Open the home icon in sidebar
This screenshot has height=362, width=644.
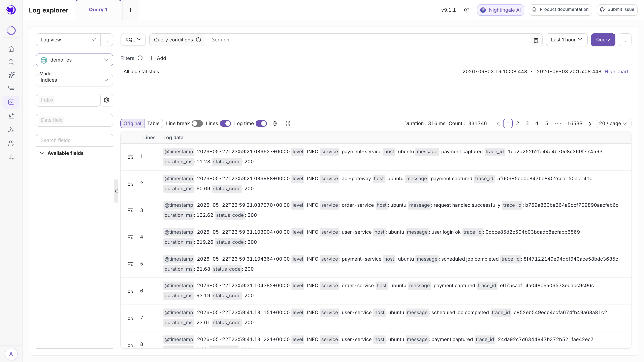pyautogui.click(x=11, y=49)
